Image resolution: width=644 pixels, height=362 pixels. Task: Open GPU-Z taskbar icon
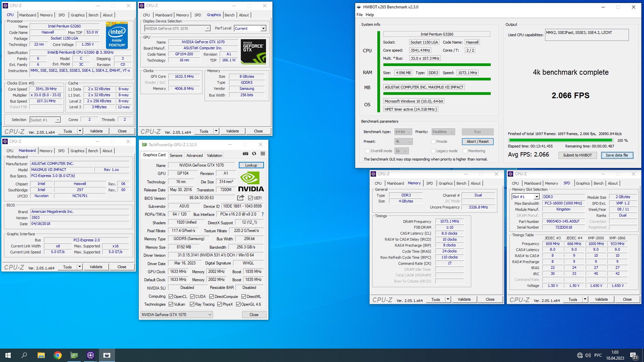(74, 355)
